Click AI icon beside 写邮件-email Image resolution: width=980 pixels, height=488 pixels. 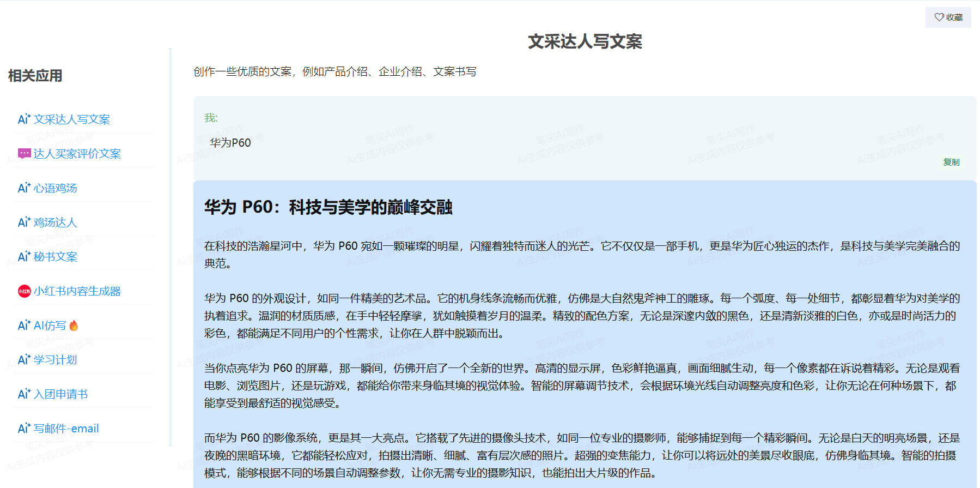(x=24, y=428)
